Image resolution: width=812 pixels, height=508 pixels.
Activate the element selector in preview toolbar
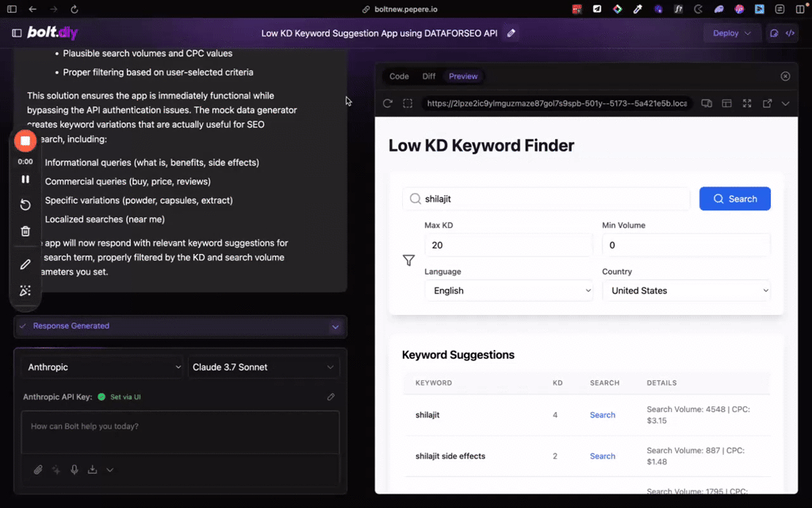click(x=408, y=104)
